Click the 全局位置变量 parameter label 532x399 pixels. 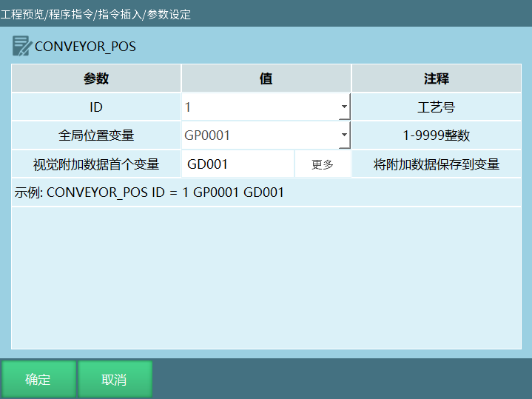96,135
